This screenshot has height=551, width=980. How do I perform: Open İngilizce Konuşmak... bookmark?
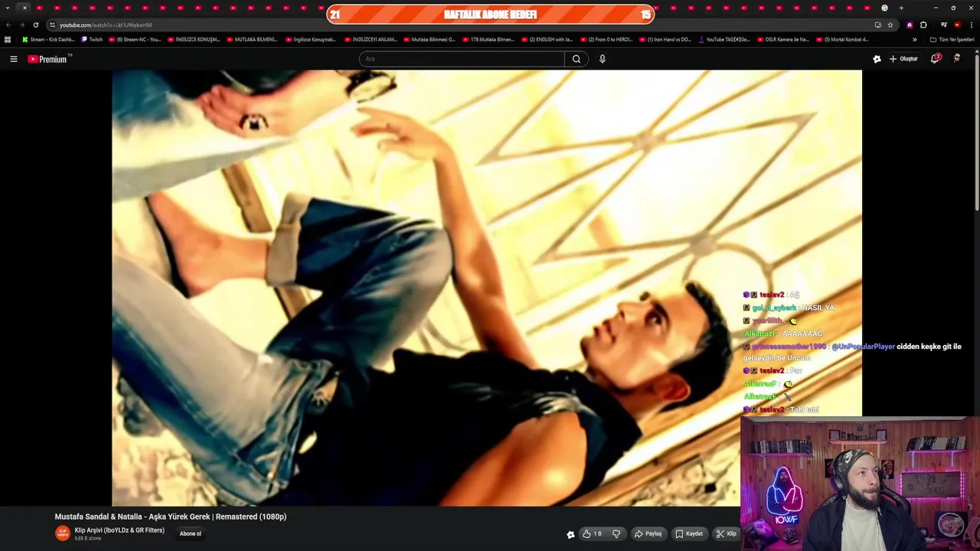pyautogui.click(x=312, y=39)
